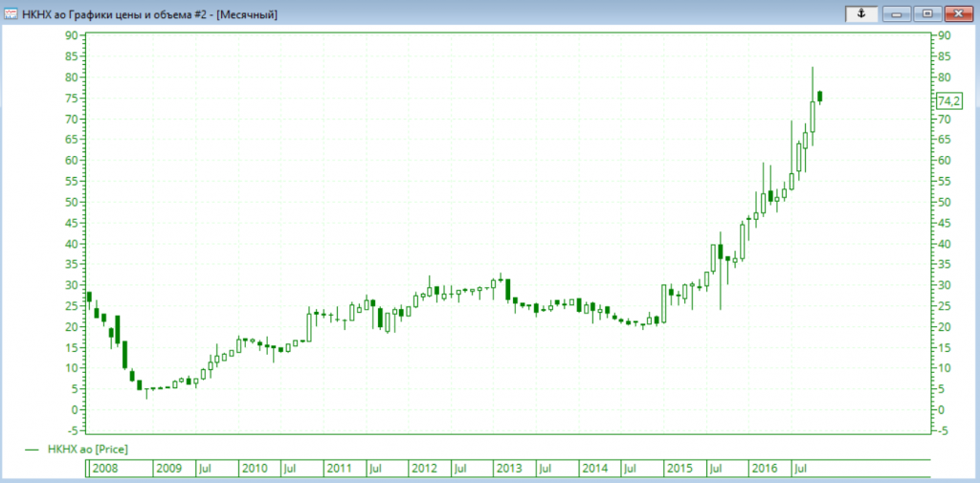Select the 2010 year on the timeline
The width and height of the screenshot is (980, 483).
[254, 469]
